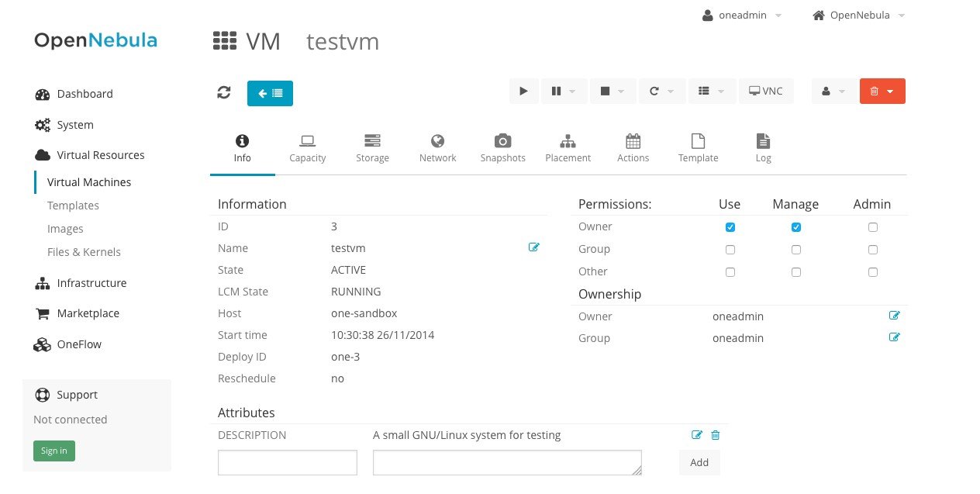Switch to the Log tab
Viewport: 980px width, 494px height.
coord(764,148)
